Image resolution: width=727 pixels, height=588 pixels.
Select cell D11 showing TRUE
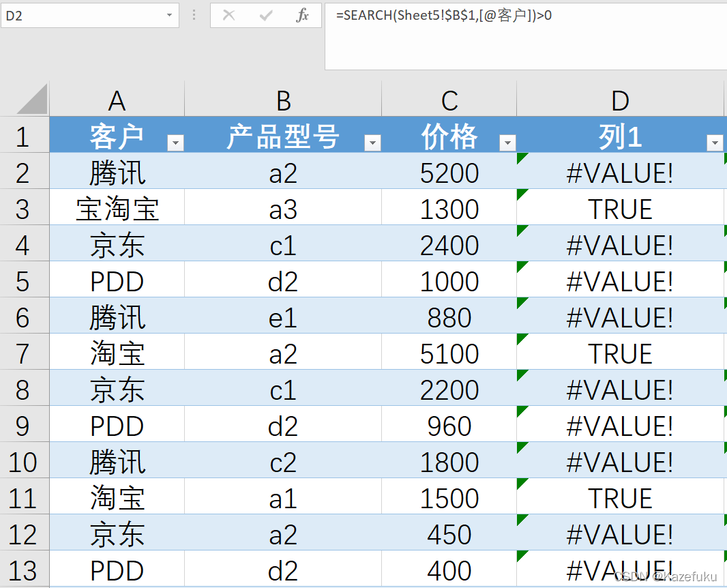pyautogui.click(x=620, y=496)
